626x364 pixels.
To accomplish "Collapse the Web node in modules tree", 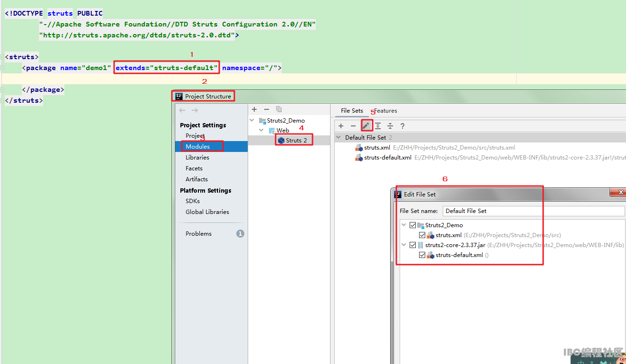I will (x=261, y=131).
